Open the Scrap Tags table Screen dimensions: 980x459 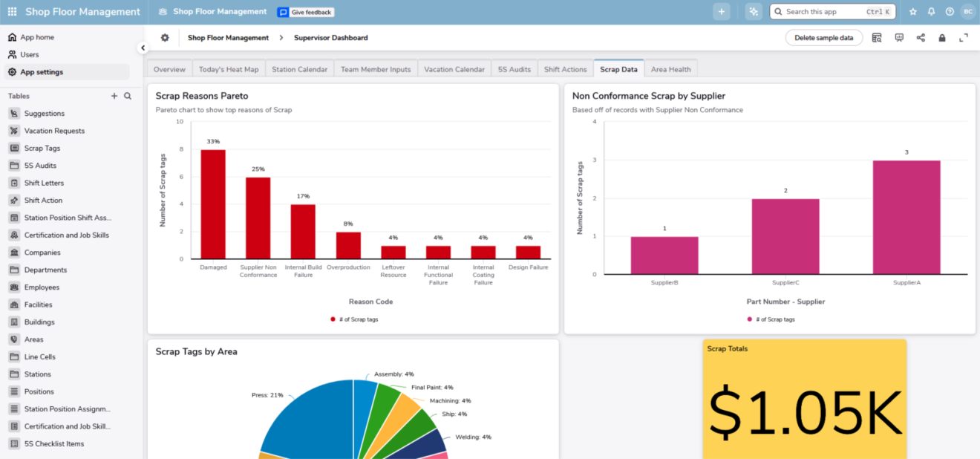(x=46, y=148)
